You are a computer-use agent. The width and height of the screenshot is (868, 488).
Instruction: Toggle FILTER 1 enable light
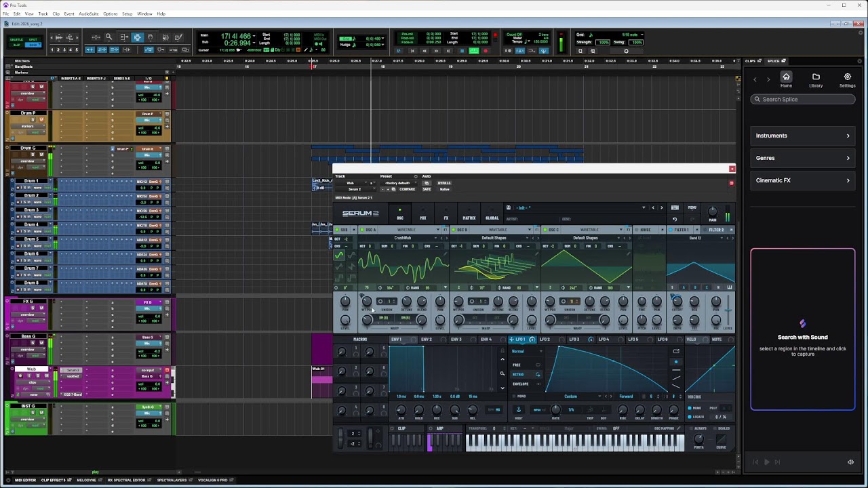(671, 230)
